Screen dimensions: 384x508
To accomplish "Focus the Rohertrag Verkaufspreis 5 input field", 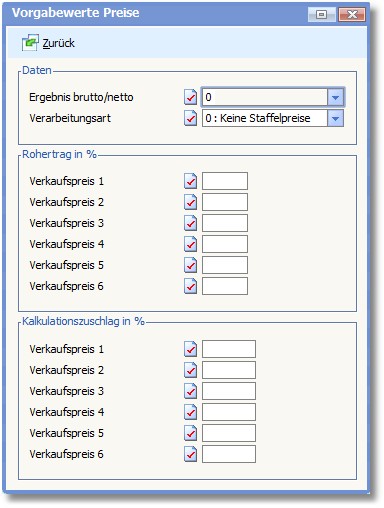I will pyautogui.click(x=225, y=265).
